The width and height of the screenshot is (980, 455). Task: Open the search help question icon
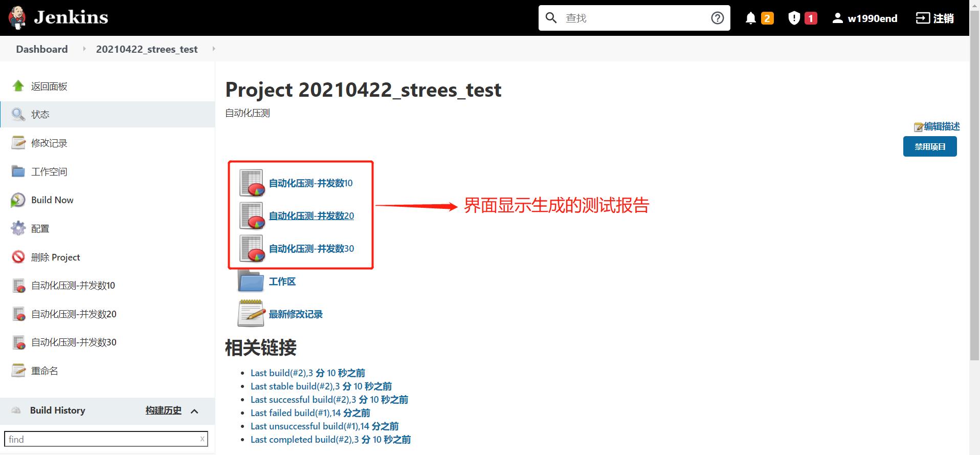(717, 18)
